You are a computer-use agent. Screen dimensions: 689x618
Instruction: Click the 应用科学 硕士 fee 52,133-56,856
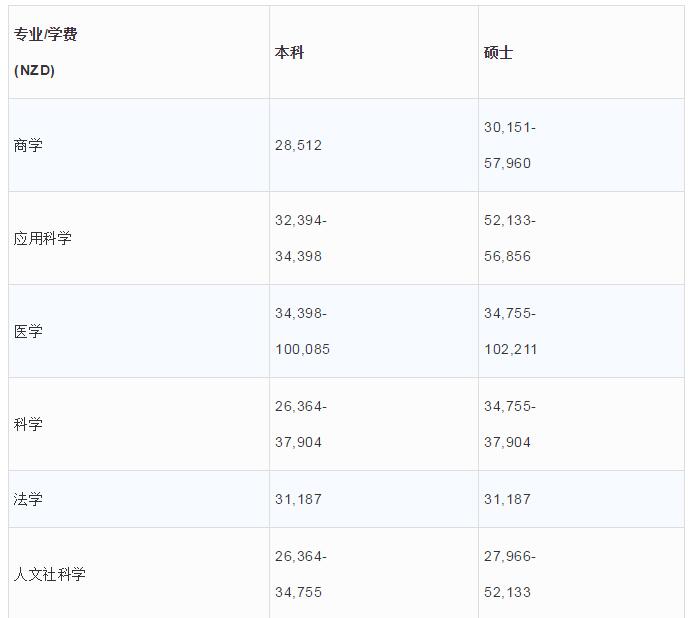[x=510, y=238]
